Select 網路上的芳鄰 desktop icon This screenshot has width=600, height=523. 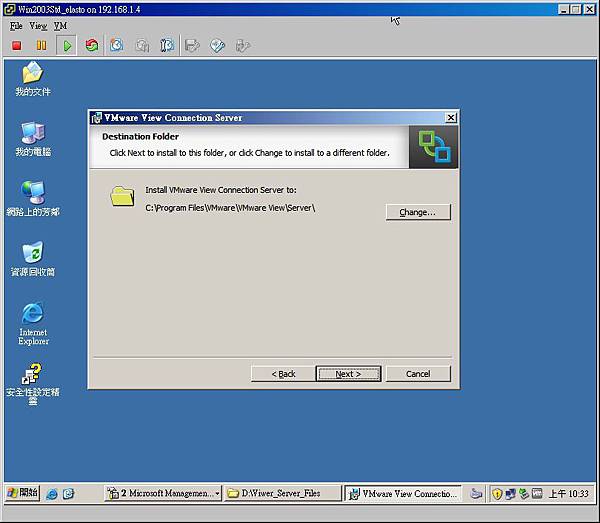[33, 199]
